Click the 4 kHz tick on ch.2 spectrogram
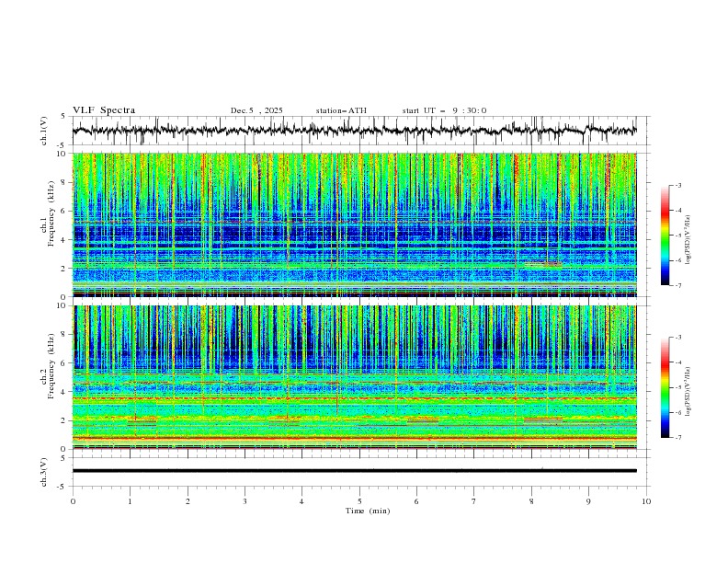The width and height of the screenshot is (728, 563). 62,392
